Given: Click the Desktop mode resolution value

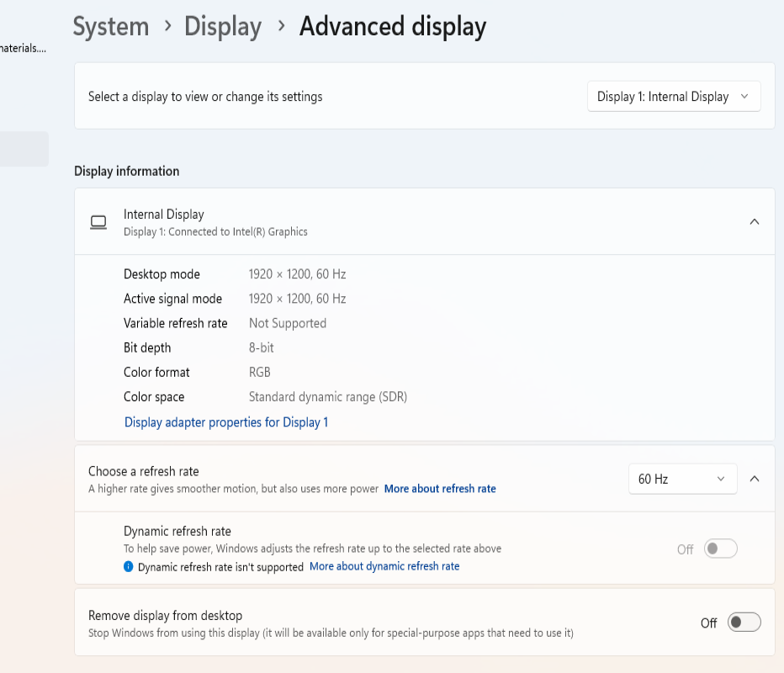Looking at the screenshot, I should tap(298, 274).
